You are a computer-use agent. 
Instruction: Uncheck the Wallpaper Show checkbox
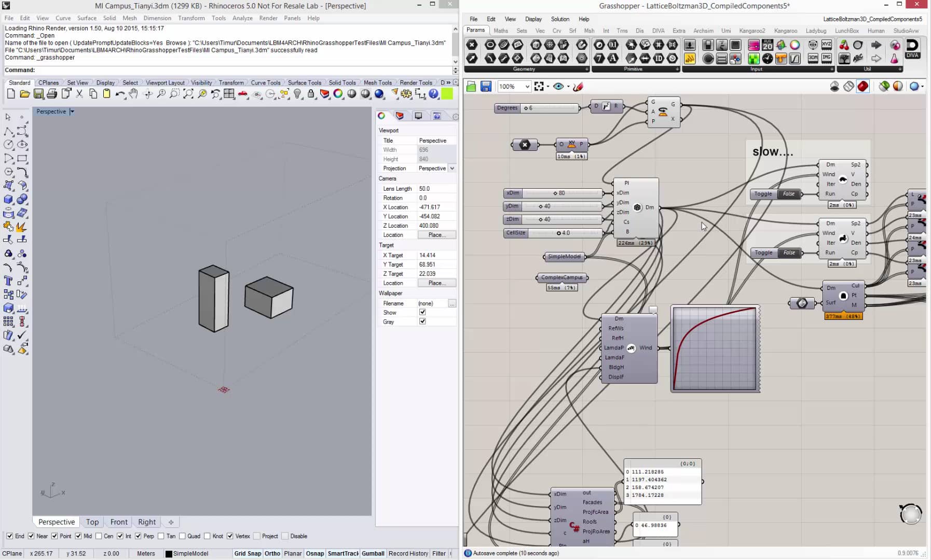[x=422, y=312]
